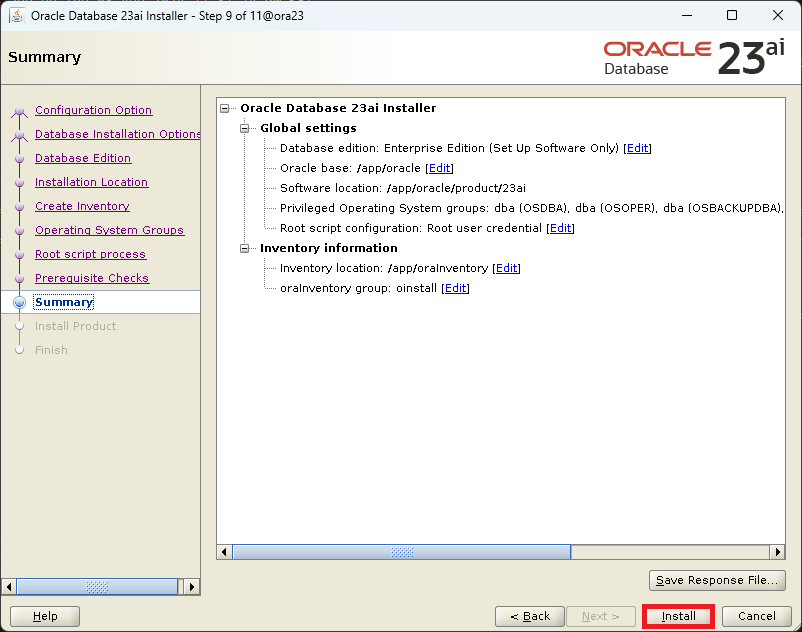
Task: Click the Configuration Option step bullet
Action: (x=19, y=110)
